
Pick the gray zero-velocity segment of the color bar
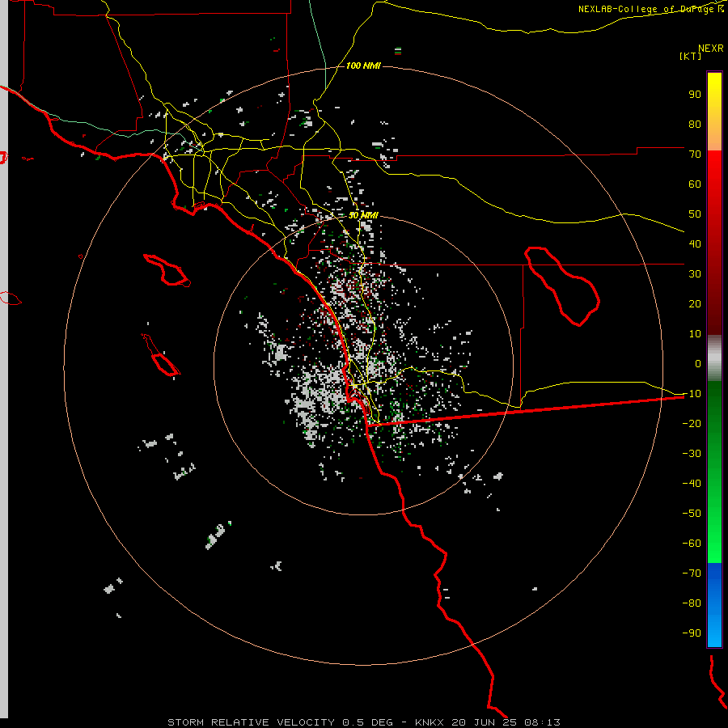714,358
